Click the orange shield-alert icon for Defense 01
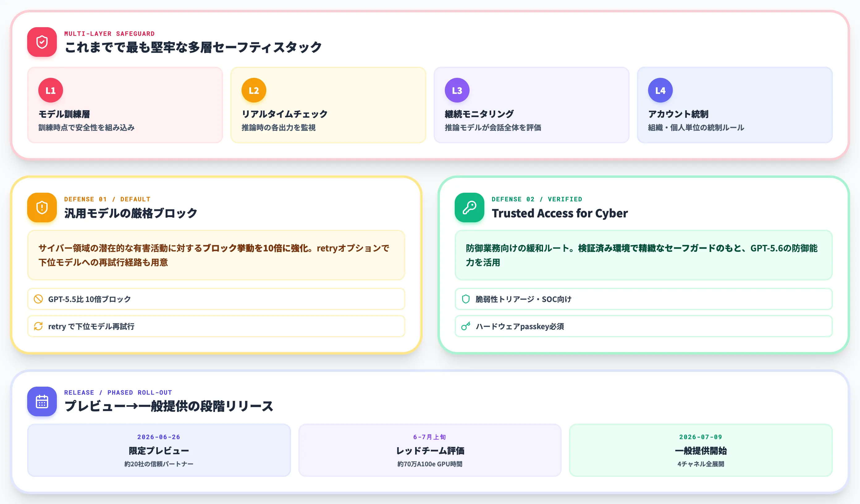Screen dimensions: 860x504 (x=42, y=208)
